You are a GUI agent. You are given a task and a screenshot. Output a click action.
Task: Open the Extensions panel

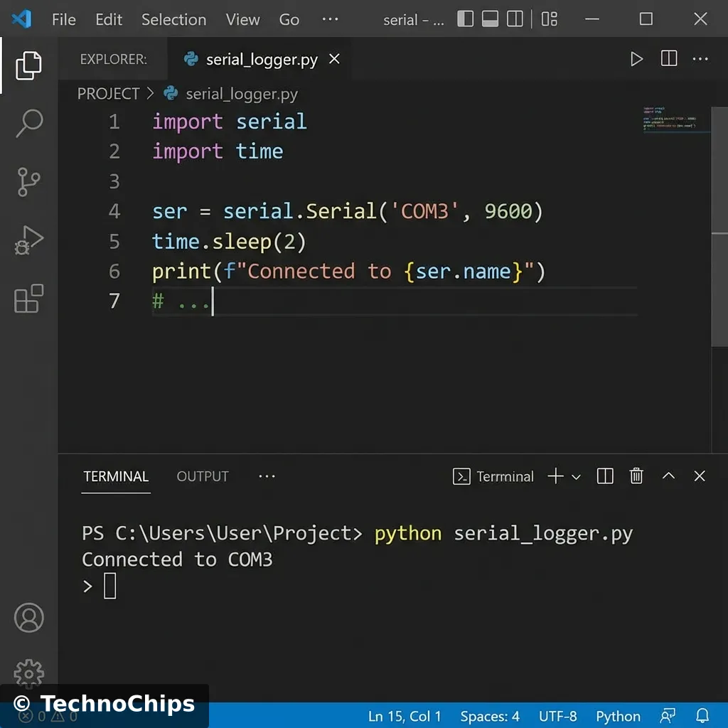point(28,299)
